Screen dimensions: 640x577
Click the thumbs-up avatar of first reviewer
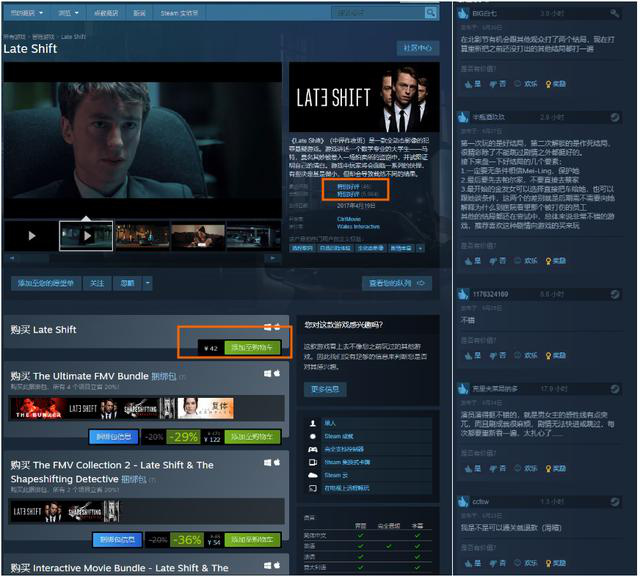click(x=463, y=13)
